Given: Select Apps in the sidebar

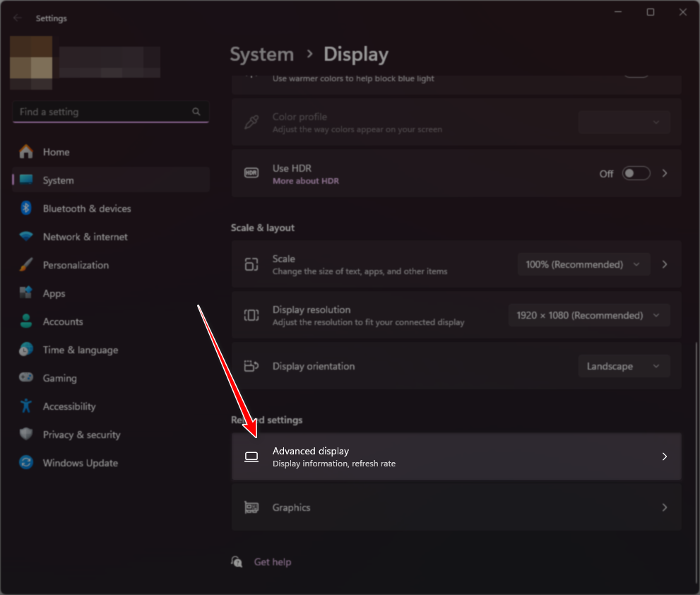Looking at the screenshot, I should 54,293.
